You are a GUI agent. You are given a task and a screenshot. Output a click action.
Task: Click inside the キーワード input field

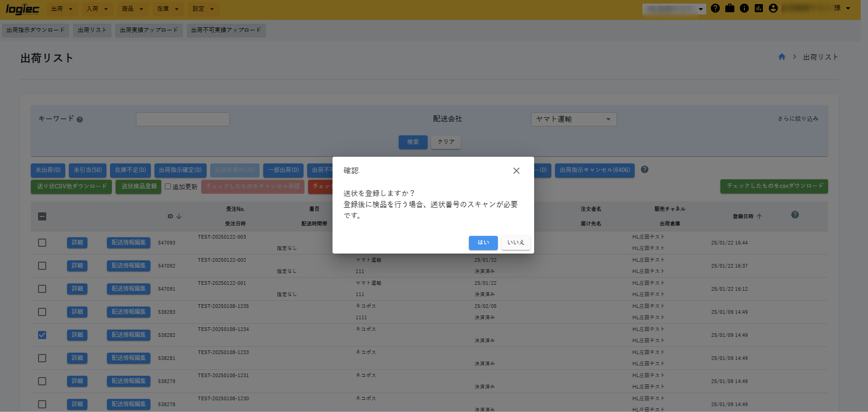click(183, 119)
